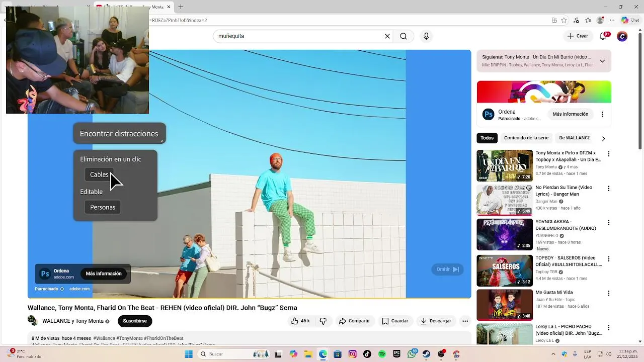Open Steam from the taskbar

pos(427,354)
